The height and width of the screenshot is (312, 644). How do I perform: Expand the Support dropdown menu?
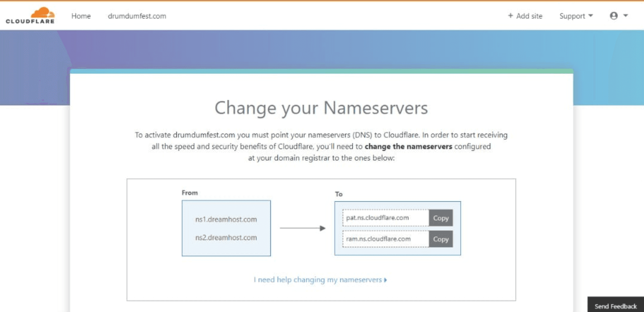pos(575,16)
